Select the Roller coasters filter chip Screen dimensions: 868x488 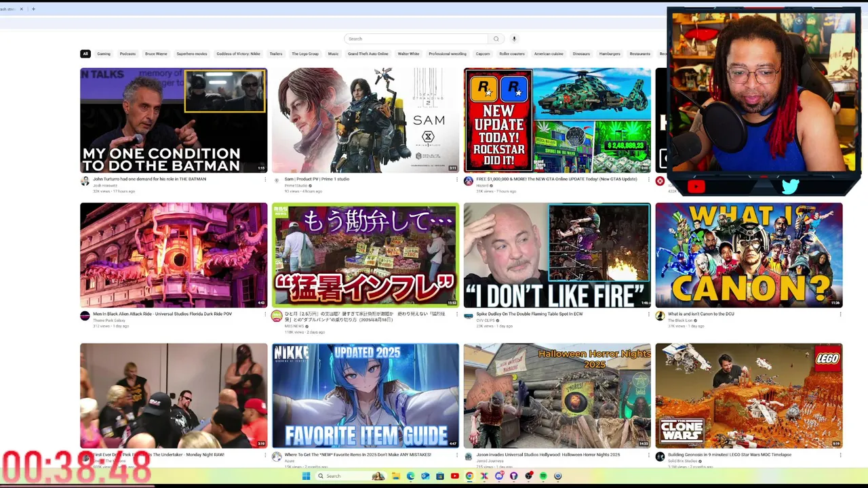click(512, 54)
